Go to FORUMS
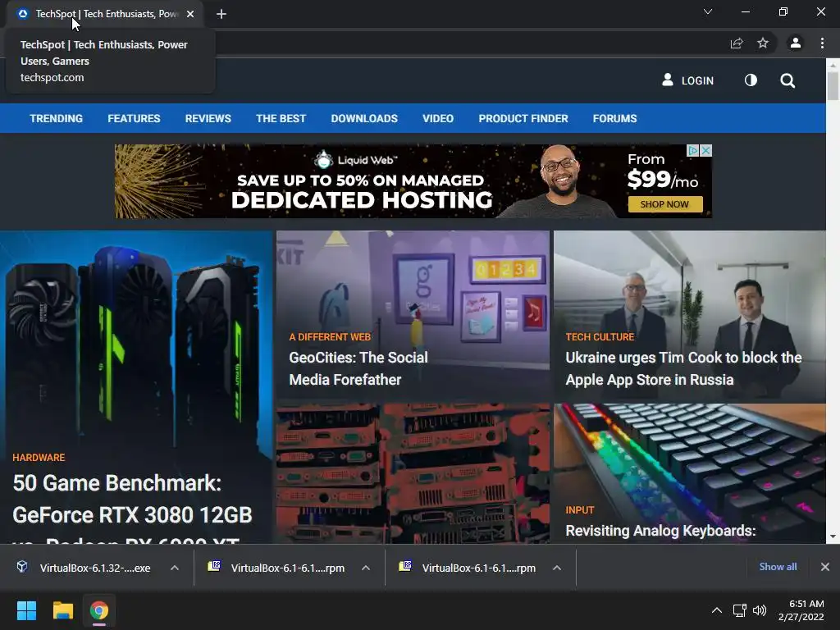This screenshot has height=630, width=840. click(x=614, y=118)
